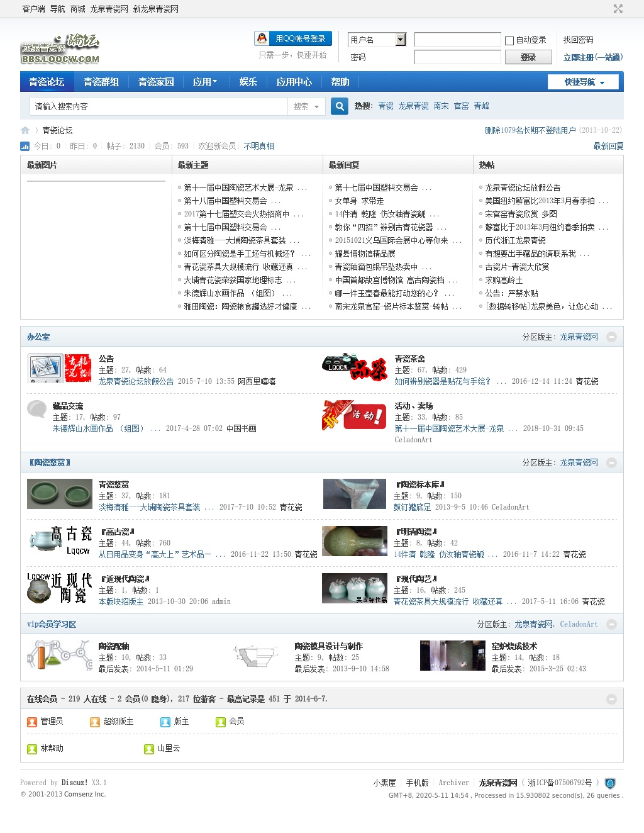644x833 pixels.
Task: Click the search content input field
Action: [x=158, y=106]
